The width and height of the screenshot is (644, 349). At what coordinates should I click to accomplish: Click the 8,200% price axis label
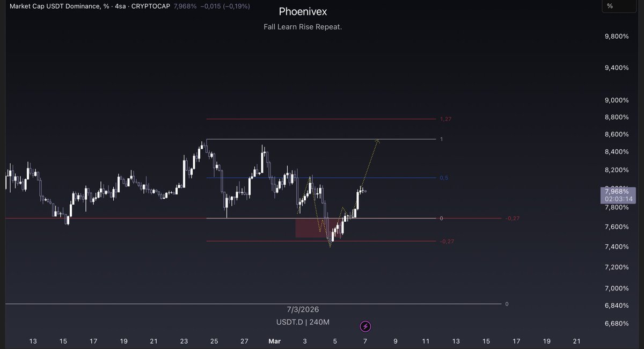tap(616, 170)
